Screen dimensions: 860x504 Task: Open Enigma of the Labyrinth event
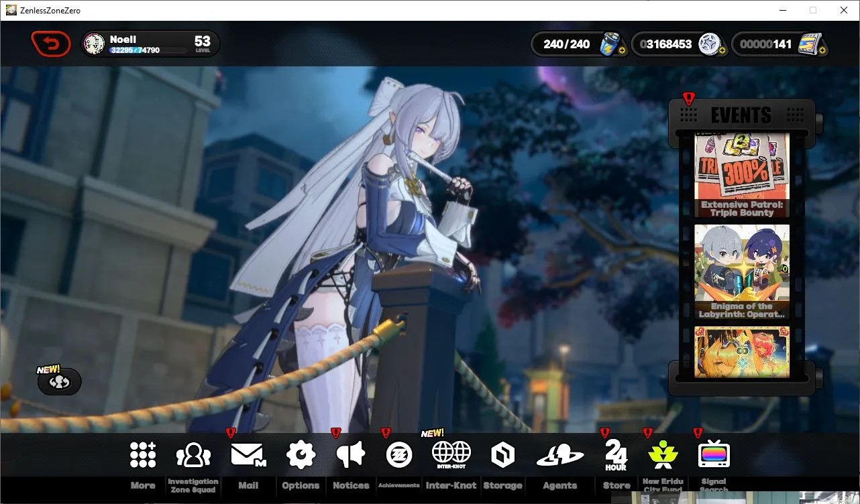coord(742,272)
